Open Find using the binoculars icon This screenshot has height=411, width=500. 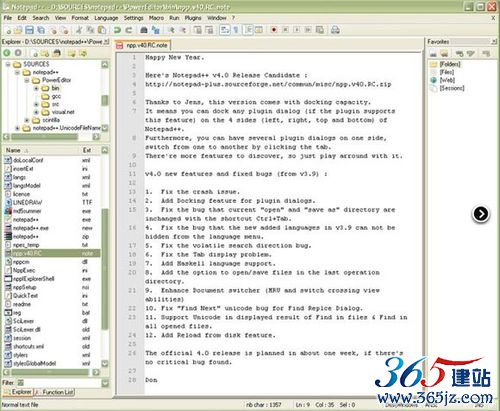(x=144, y=30)
